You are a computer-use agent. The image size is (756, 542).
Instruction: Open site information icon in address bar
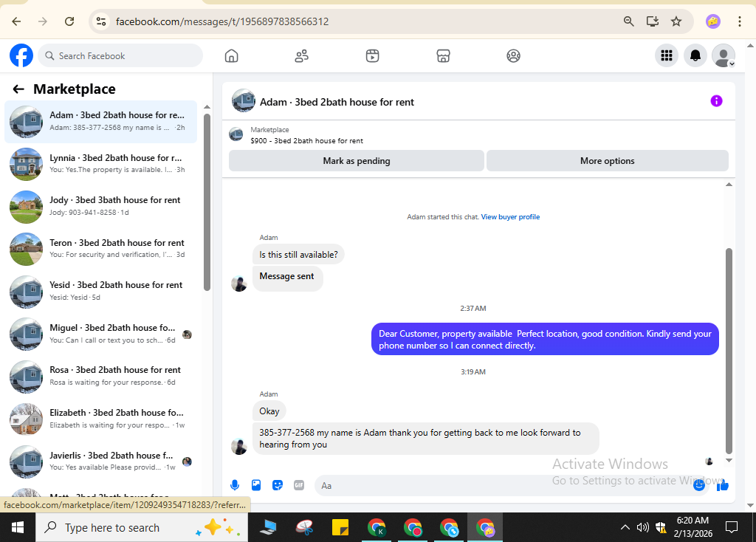pos(100,21)
